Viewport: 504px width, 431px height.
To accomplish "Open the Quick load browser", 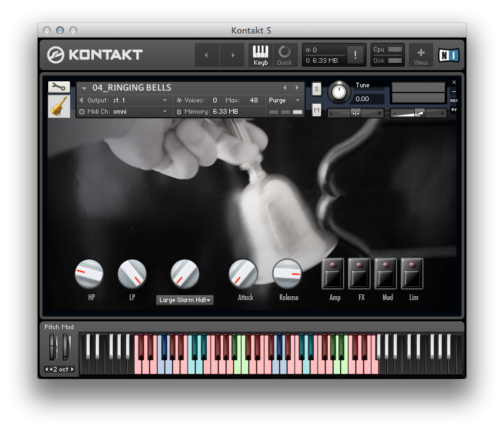I will [285, 56].
